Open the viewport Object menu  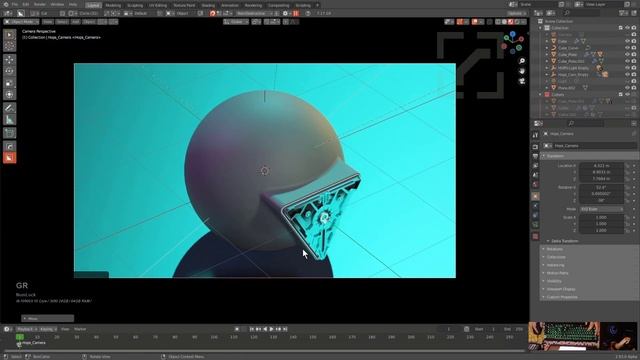click(x=89, y=22)
